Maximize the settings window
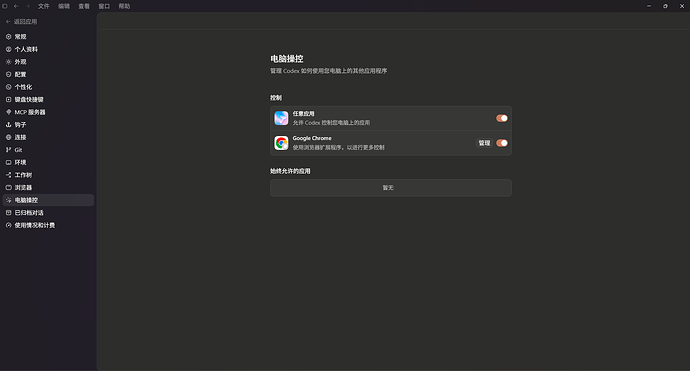 (x=665, y=6)
